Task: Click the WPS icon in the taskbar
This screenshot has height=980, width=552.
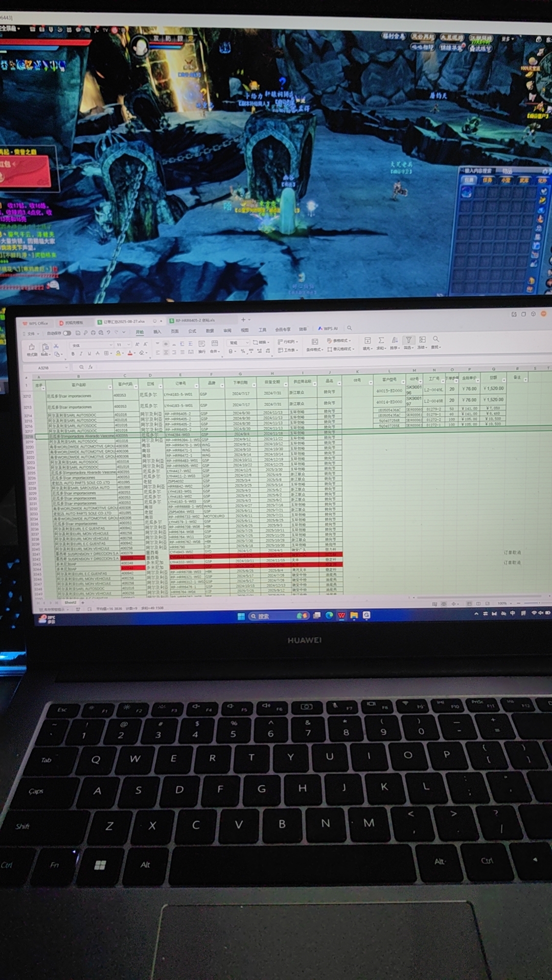Action: [x=341, y=615]
